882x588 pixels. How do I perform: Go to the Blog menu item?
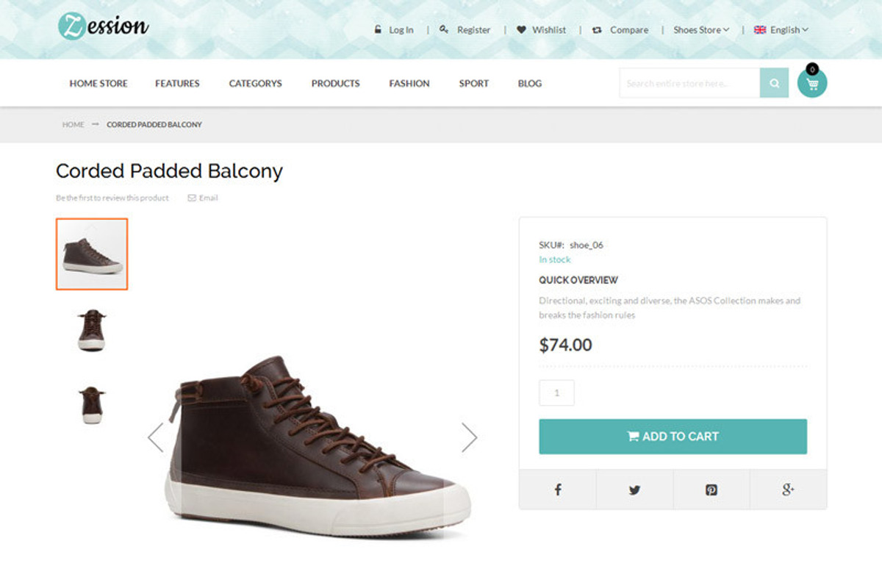pos(529,84)
